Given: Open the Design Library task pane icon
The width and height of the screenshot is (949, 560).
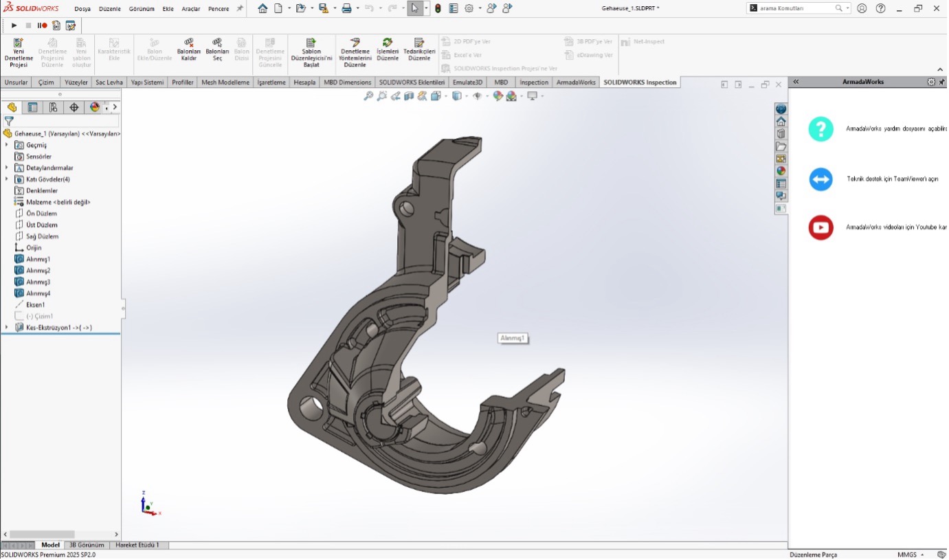Looking at the screenshot, I should (781, 134).
